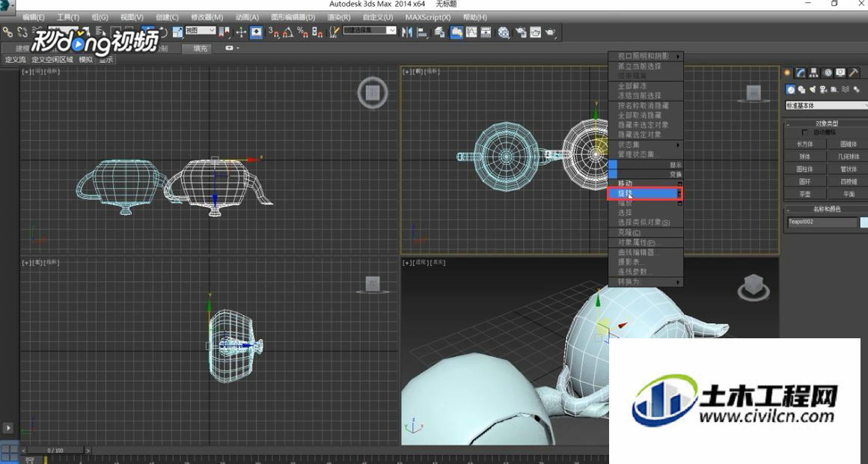Screen dimensions: 868x464
Task: Collapse the 对象类型 rollout
Action: point(827,123)
